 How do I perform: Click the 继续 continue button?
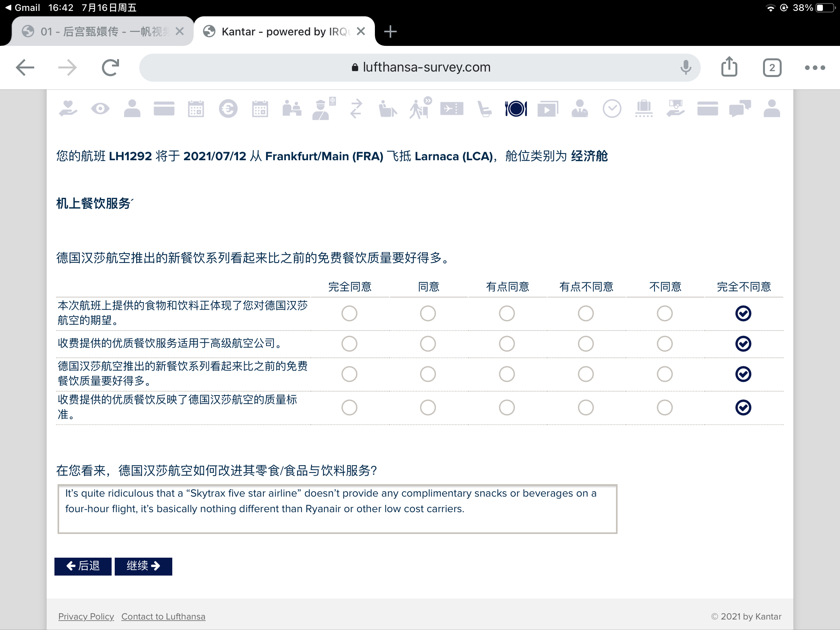coord(143,566)
